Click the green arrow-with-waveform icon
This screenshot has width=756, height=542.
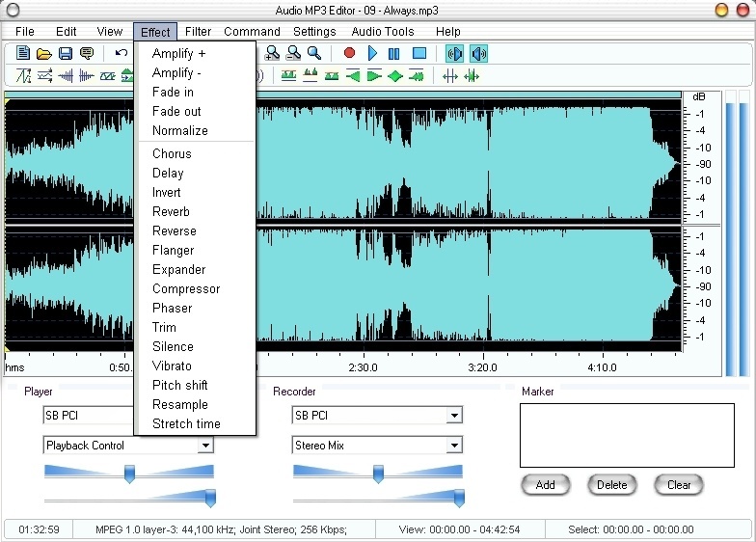[417, 75]
